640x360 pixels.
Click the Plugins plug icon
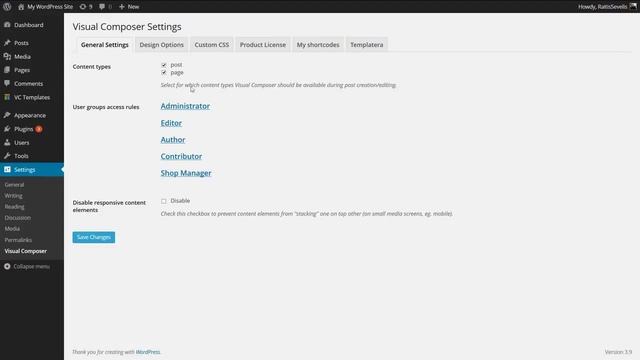[x=7, y=129]
